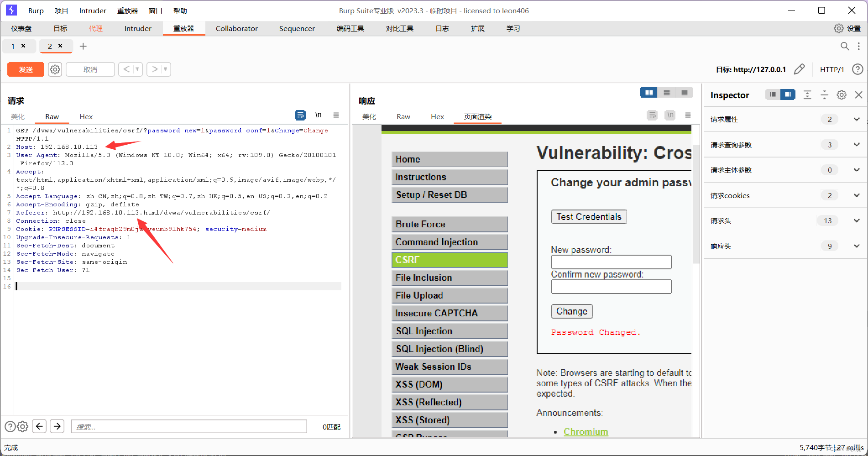Close repeater tab 2
868x456 pixels.
coord(60,46)
